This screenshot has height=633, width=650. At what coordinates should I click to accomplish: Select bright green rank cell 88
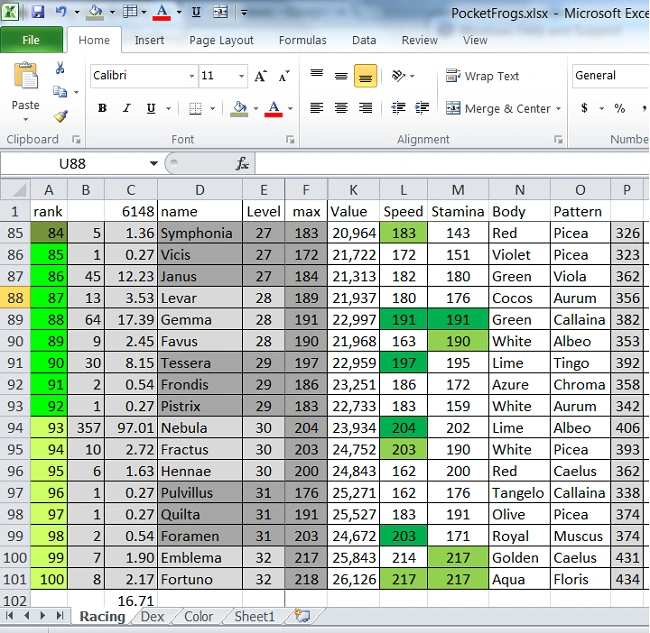[x=49, y=320]
